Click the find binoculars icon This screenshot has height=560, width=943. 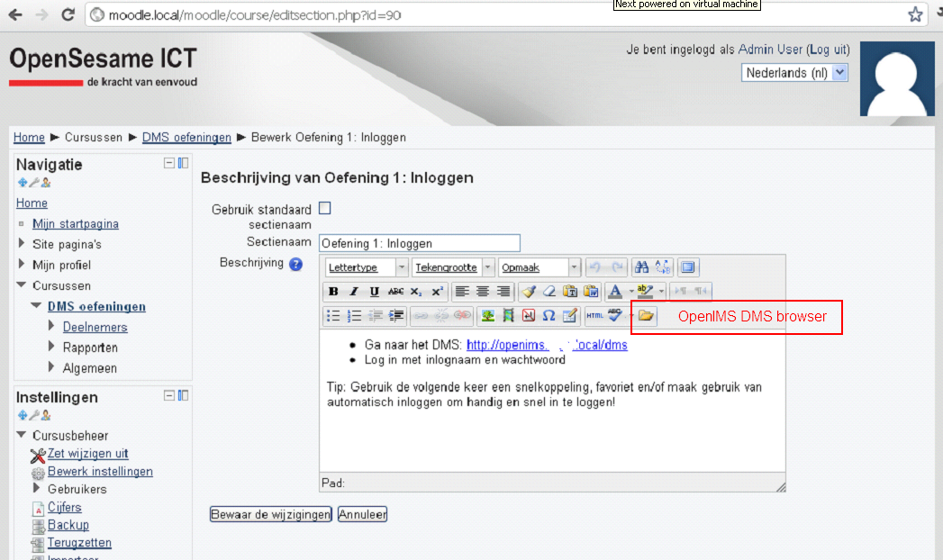click(642, 267)
